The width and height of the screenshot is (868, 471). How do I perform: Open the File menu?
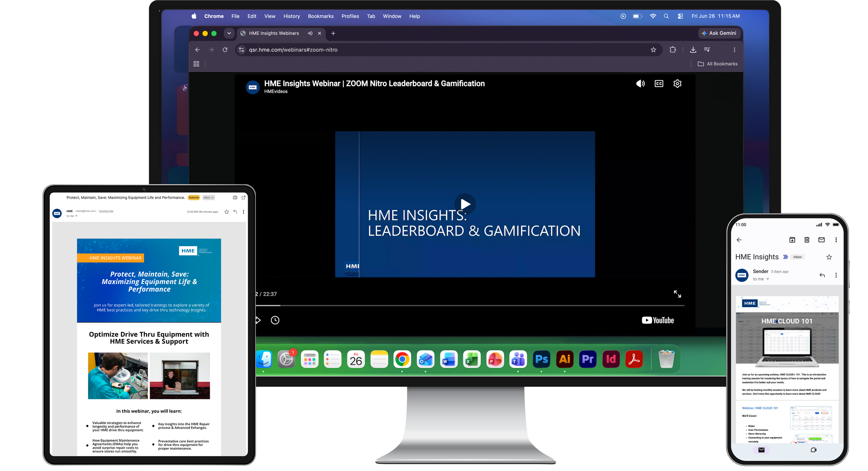[235, 16]
